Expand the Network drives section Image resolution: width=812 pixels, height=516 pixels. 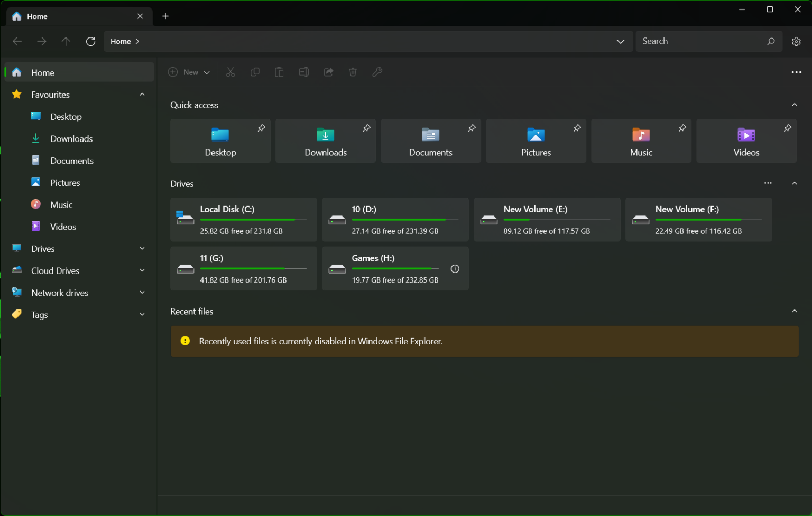point(142,292)
